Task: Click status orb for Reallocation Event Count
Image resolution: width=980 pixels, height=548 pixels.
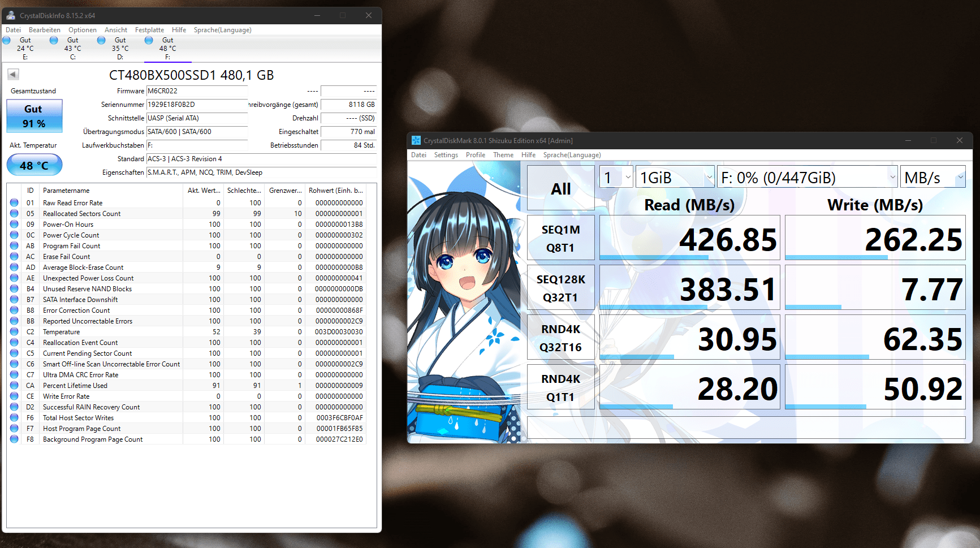Action: pos(14,342)
